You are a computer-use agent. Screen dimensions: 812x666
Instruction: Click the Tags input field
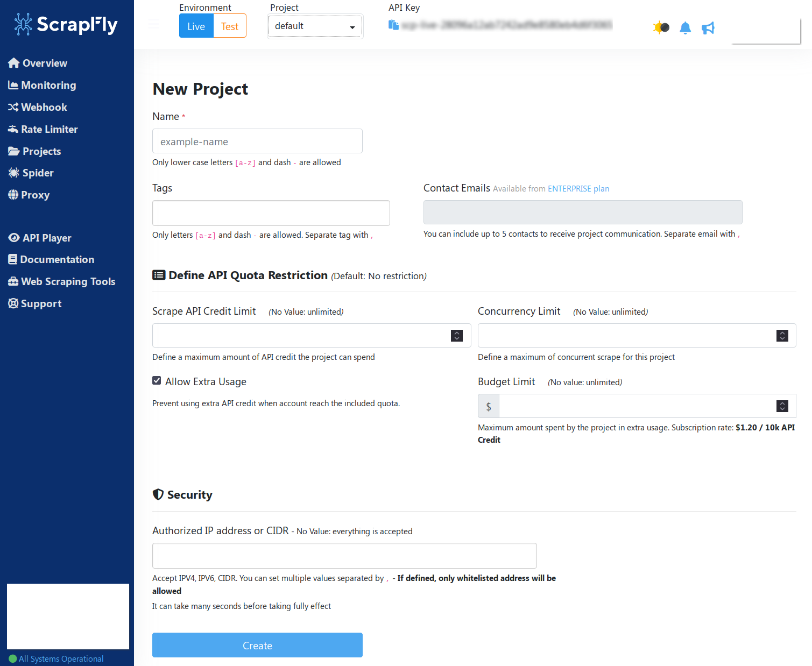[x=271, y=213]
